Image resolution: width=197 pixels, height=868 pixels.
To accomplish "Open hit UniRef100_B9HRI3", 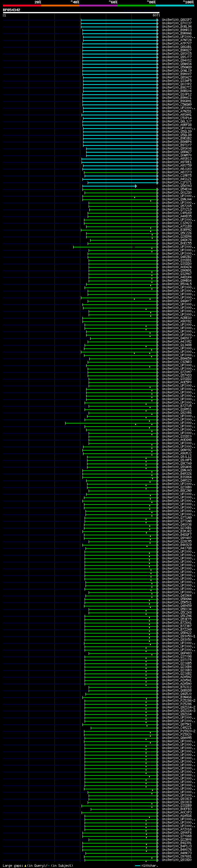I will [176, 30].
